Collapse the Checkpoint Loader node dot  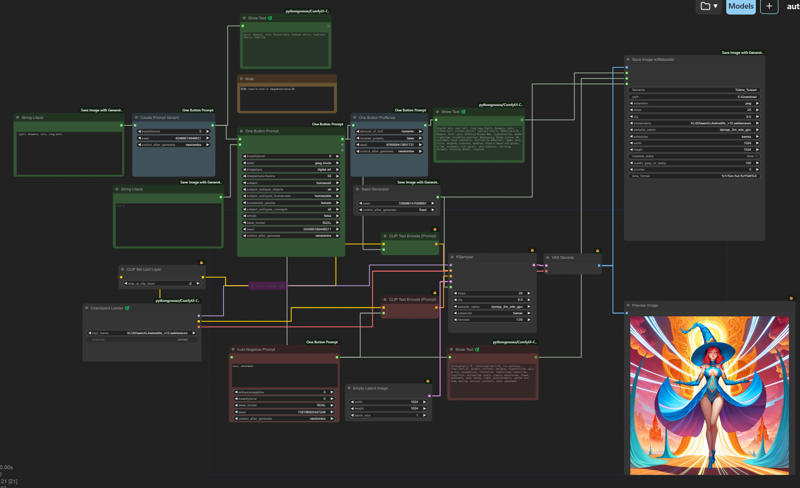(87, 308)
